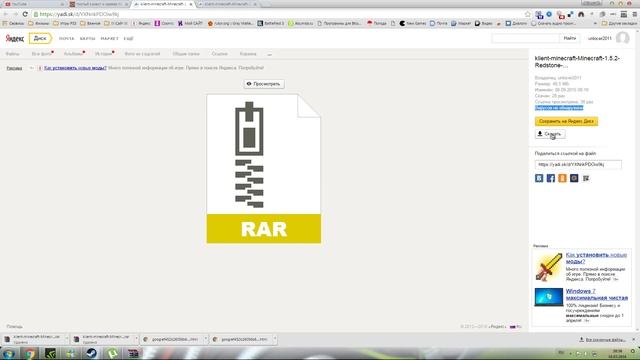Click the share link input field
Screen dimensions: 640x360
click(x=578, y=164)
